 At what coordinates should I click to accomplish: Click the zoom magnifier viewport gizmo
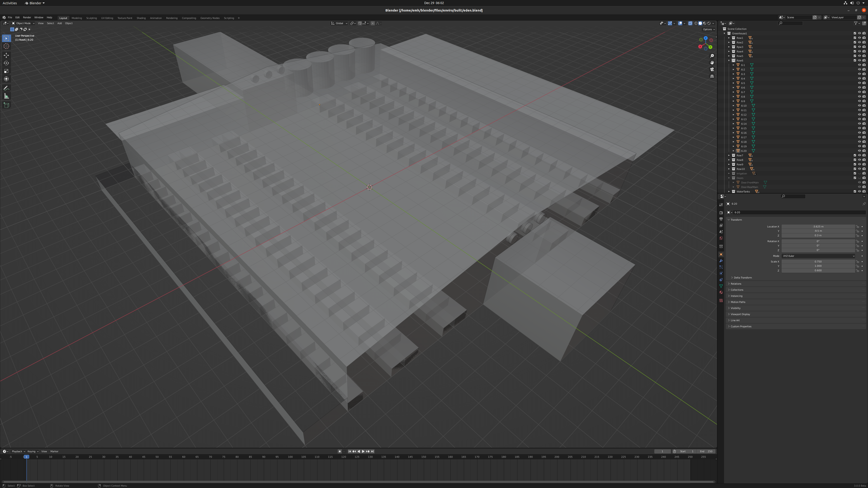click(712, 56)
